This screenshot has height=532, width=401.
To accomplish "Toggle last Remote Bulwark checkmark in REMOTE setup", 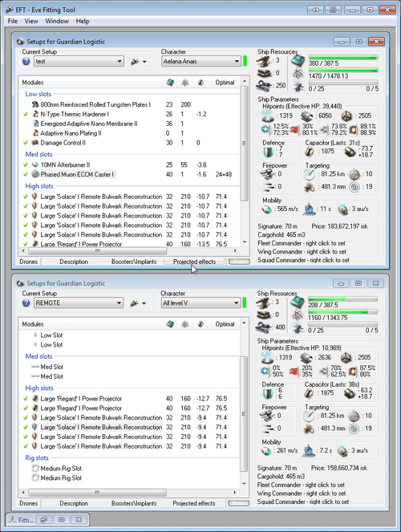I will [26, 446].
